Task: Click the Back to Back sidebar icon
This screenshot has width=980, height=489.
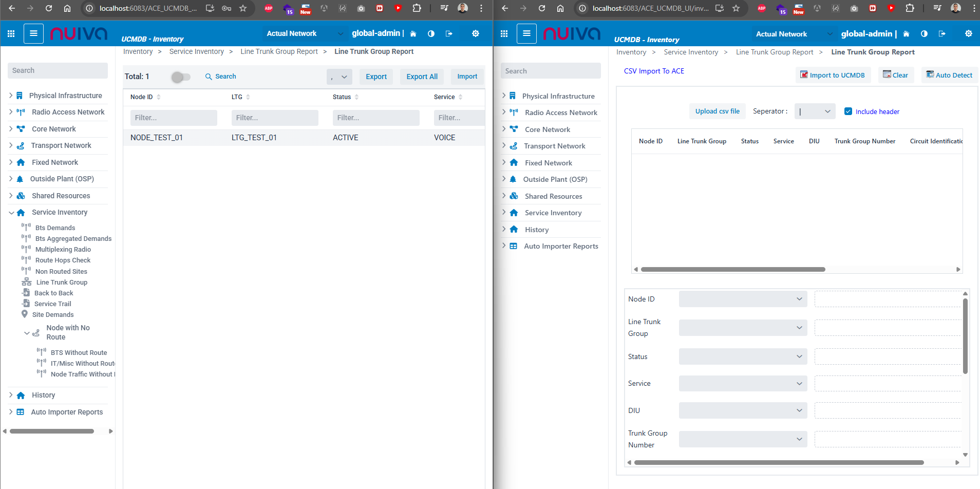Action: point(26,293)
